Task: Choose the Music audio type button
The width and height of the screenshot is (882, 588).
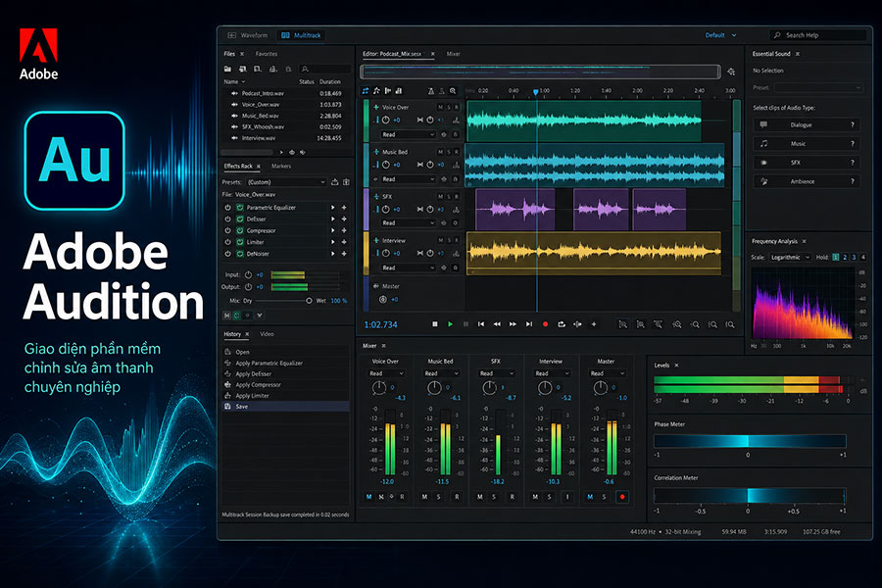Action: tap(807, 143)
